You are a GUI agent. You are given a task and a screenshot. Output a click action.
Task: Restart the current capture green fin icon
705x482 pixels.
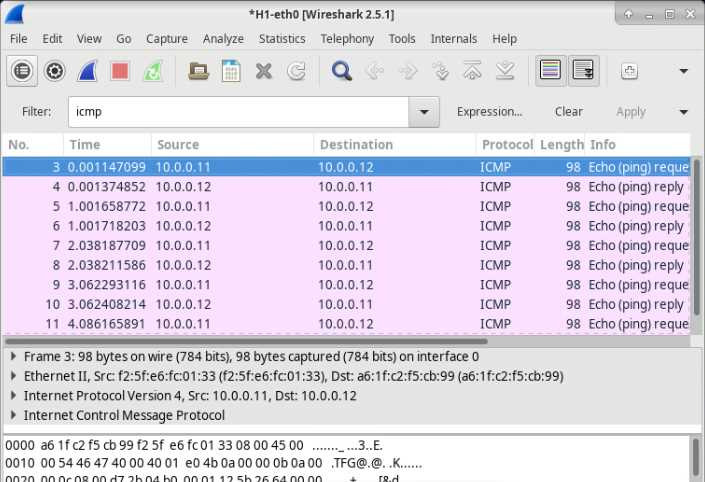152,71
